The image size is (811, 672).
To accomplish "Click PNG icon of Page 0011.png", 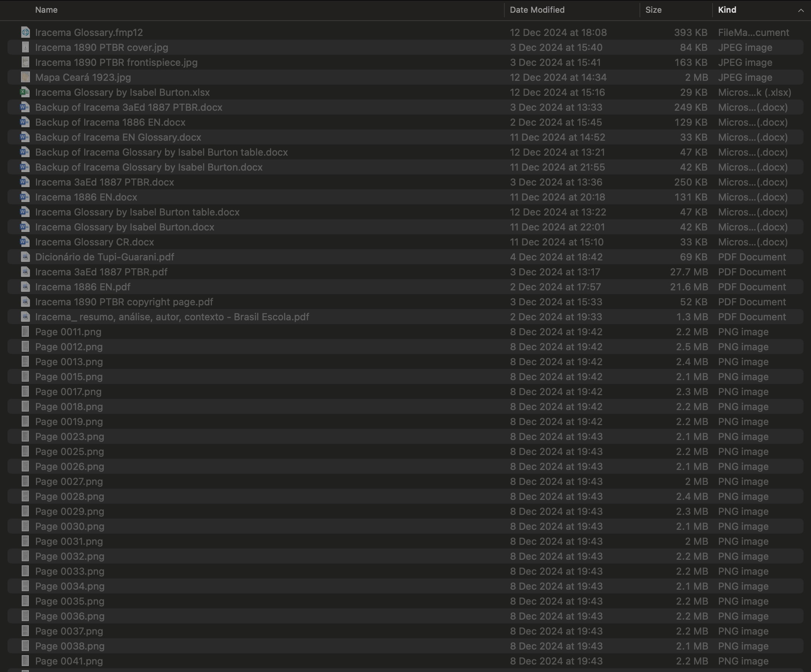I will pos(25,332).
